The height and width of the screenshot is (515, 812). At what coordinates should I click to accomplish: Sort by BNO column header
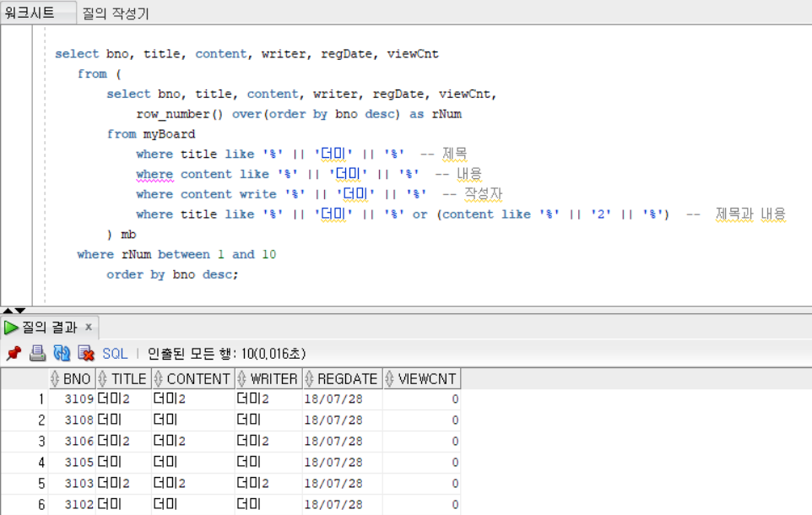tap(72, 379)
